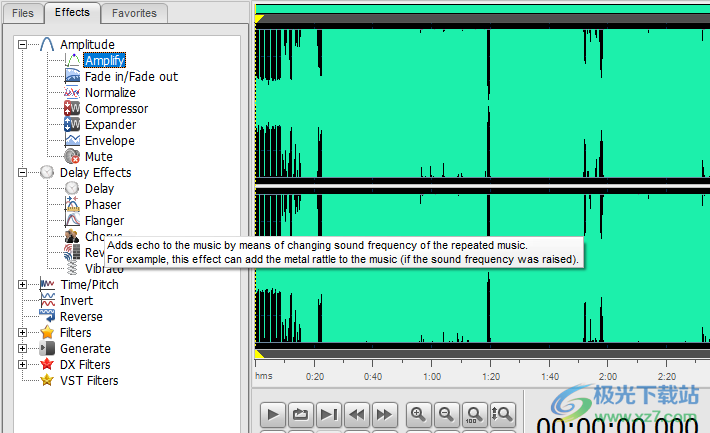The height and width of the screenshot is (433, 710).
Task: Click the play-to-end button
Action: point(329,414)
